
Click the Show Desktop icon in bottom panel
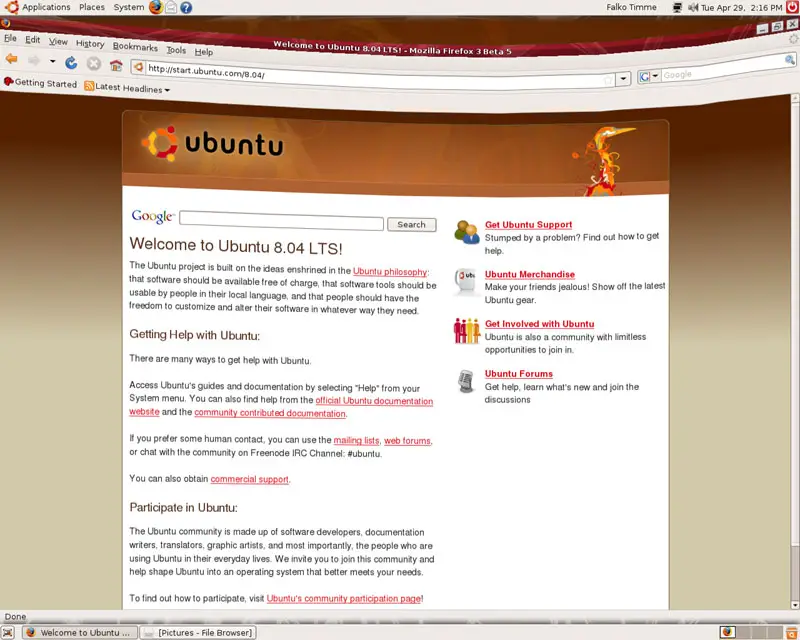click(x=8, y=632)
